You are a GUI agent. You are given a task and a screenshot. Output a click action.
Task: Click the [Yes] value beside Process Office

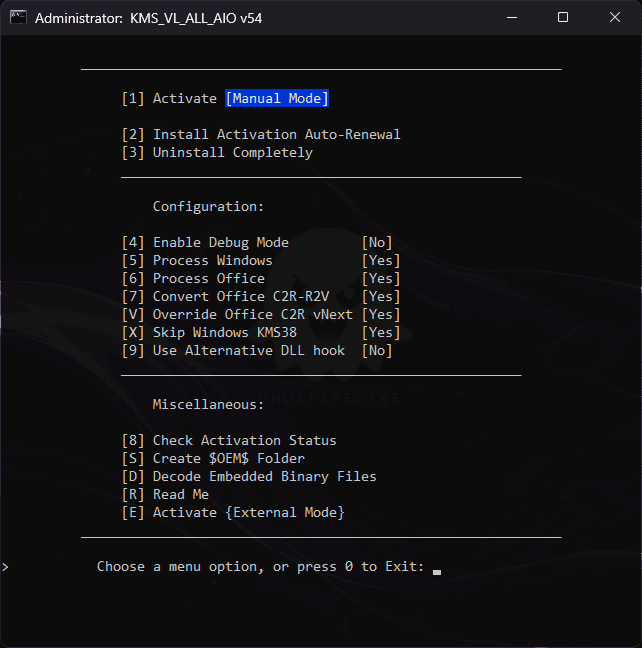[381, 279]
